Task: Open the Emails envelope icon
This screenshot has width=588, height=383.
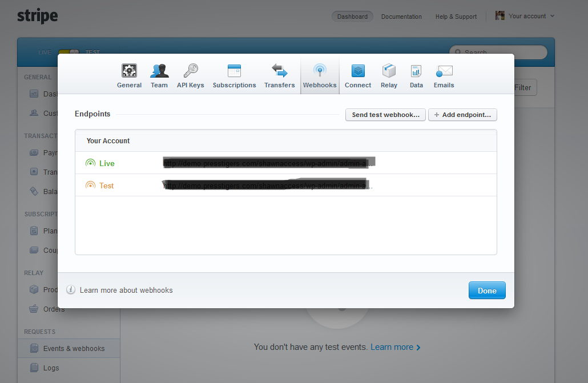Action: [x=444, y=71]
